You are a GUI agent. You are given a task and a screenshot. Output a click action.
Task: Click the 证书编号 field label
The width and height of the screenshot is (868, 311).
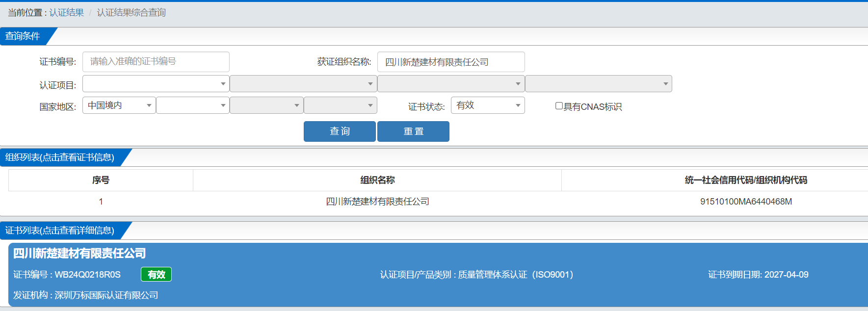57,62
